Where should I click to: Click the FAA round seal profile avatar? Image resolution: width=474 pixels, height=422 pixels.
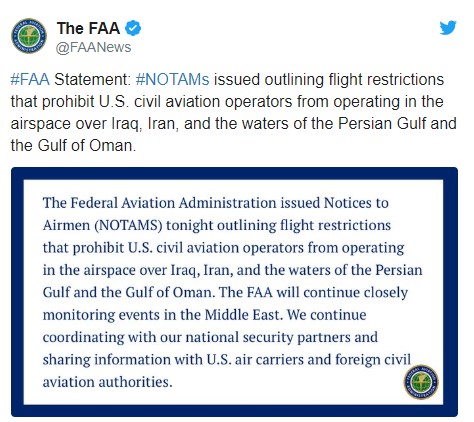pos(28,36)
